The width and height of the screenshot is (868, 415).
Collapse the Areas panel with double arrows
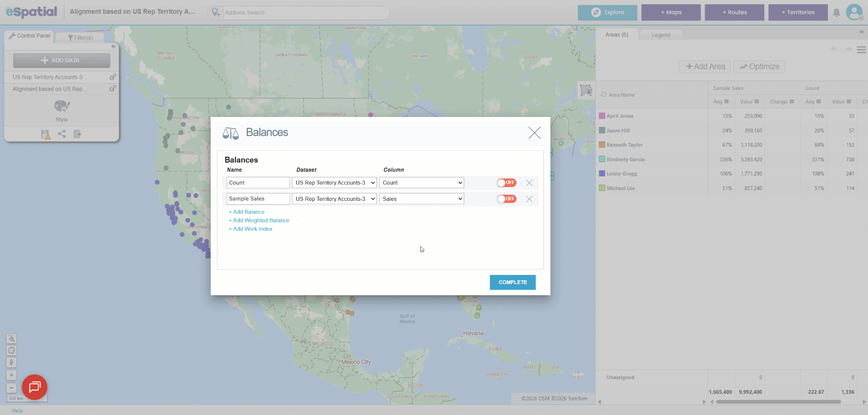pos(861,32)
